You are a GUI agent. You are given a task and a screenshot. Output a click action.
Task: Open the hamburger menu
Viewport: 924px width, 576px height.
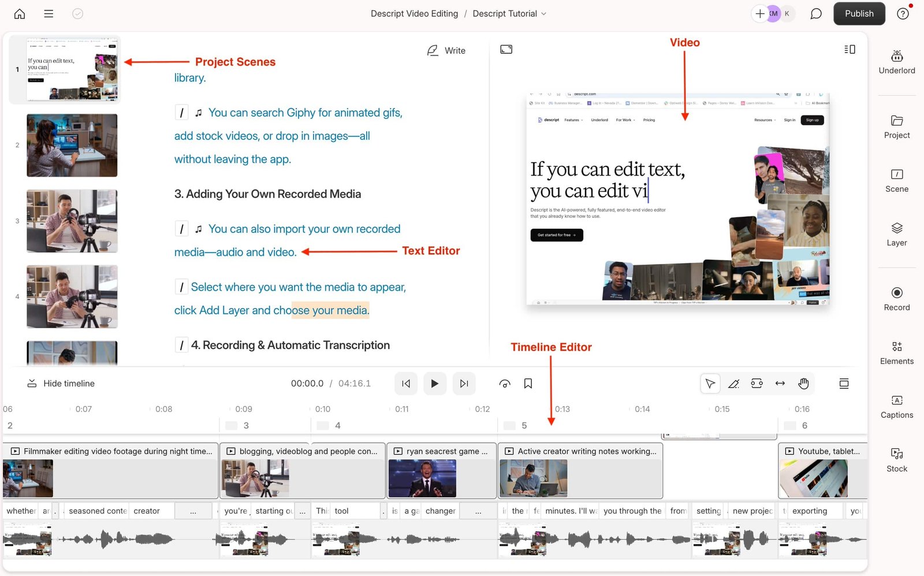click(49, 14)
